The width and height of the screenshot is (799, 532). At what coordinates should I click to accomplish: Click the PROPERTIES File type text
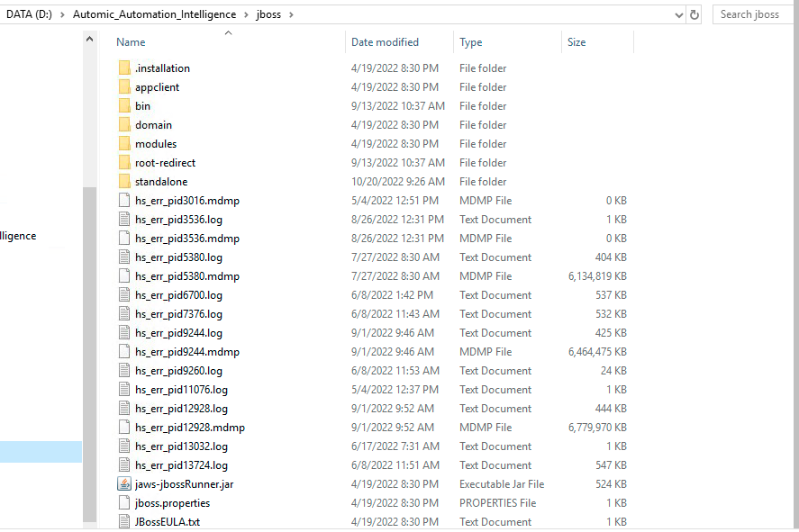pos(498,503)
